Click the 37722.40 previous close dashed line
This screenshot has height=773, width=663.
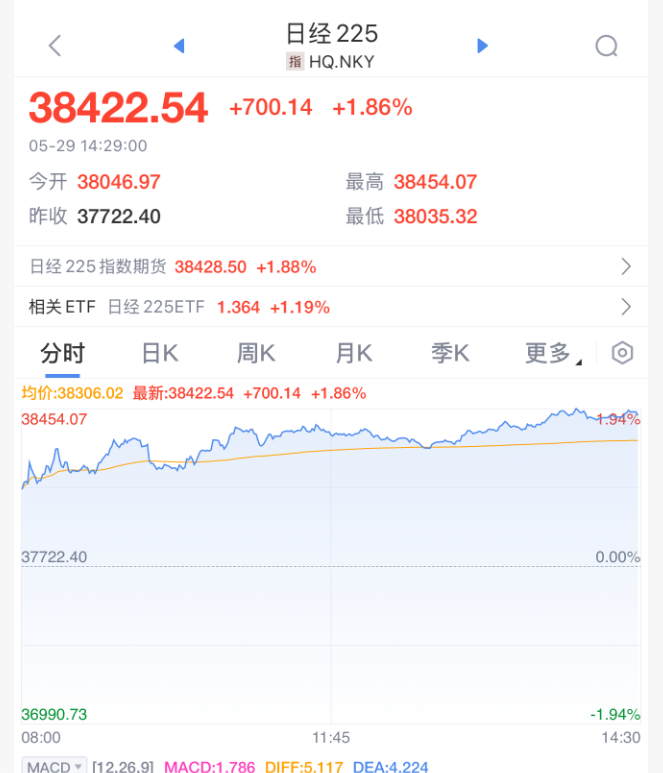330,566
